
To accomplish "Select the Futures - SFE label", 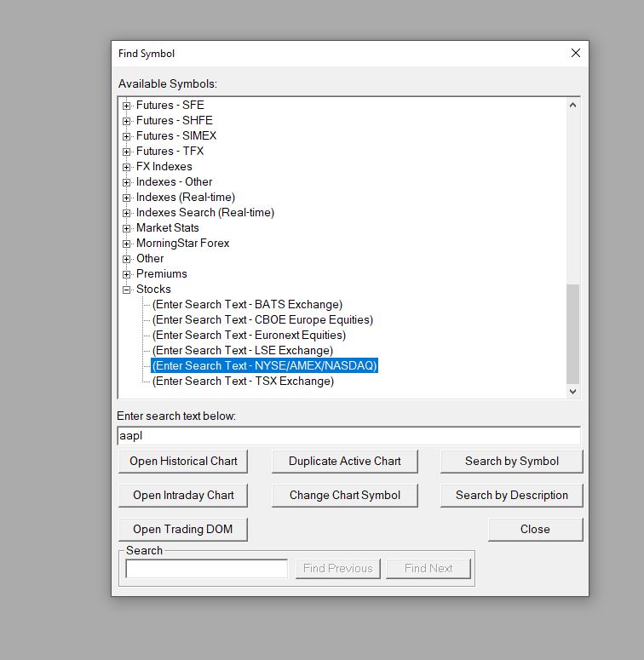I will click(x=170, y=105).
